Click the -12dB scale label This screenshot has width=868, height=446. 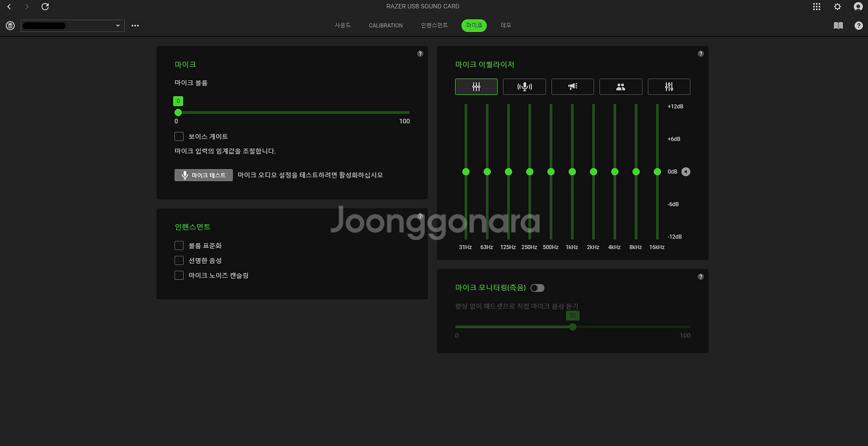pyautogui.click(x=675, y=237)
